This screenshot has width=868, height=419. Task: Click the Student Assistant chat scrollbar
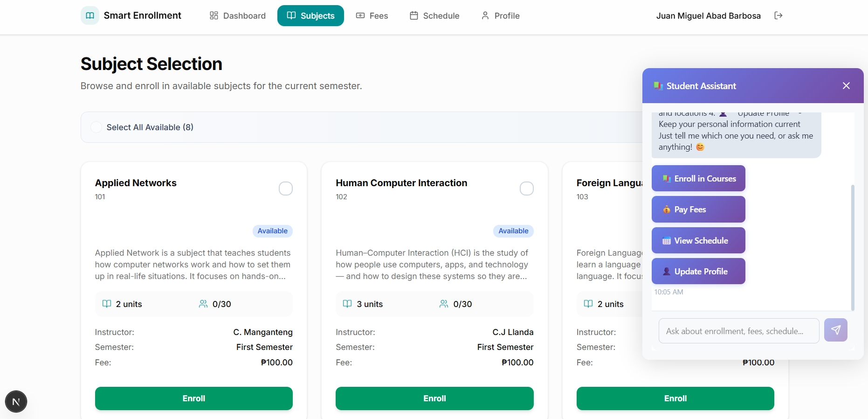(x=853, y=247)
